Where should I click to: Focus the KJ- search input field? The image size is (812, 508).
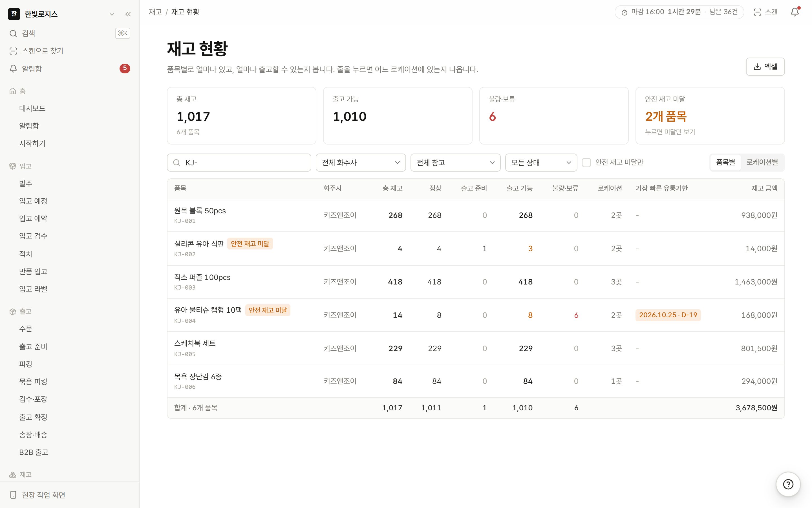(239, 163)
